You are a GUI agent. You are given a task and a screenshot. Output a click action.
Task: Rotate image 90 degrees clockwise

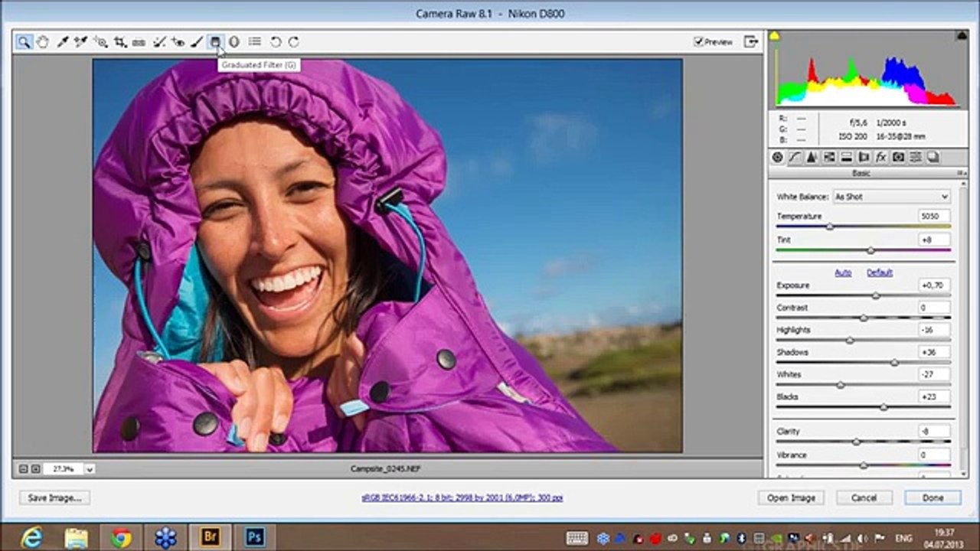(293, 42)
